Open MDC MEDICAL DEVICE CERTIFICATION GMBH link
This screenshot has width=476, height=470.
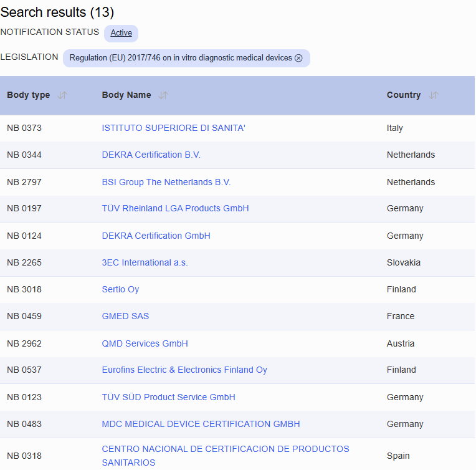(201, 424)
